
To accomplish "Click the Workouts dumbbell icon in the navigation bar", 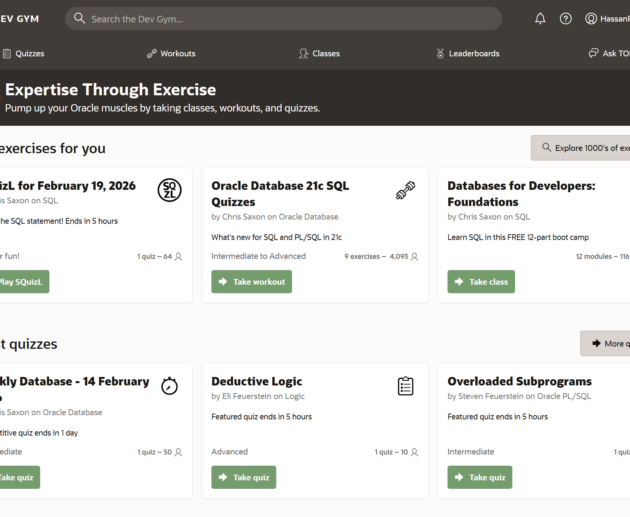I will (151, 53).
